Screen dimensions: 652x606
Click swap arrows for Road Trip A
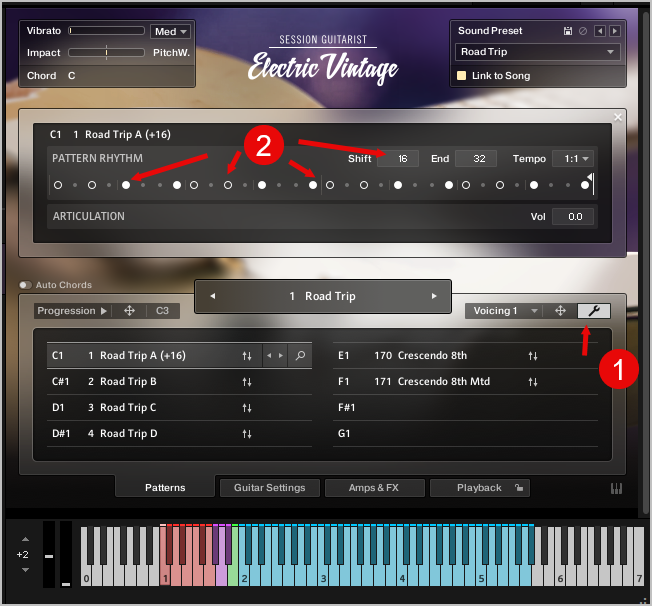tap(247, 356)
